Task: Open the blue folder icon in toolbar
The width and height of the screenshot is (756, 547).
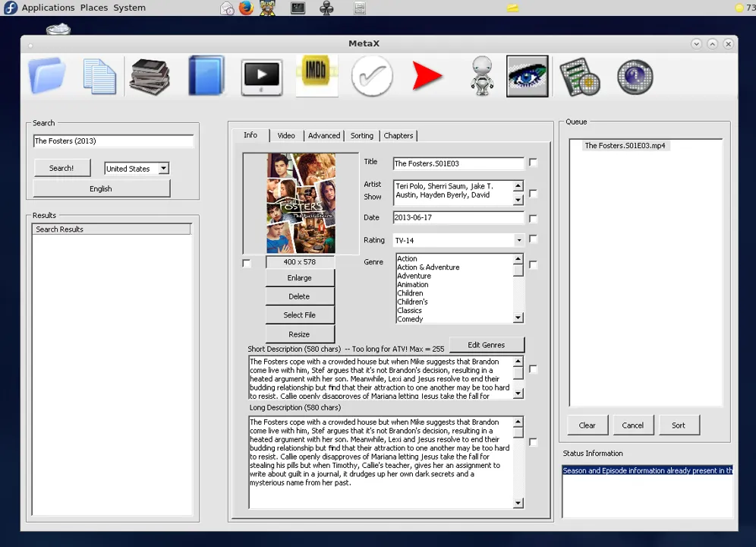Action: point(47,76)
